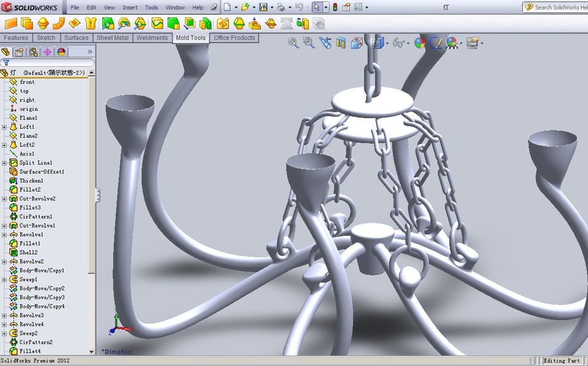Screen dimensions: 588x366
Task: Toggle Apply Scene checkerboard icon
Action: tap(451, 43)
